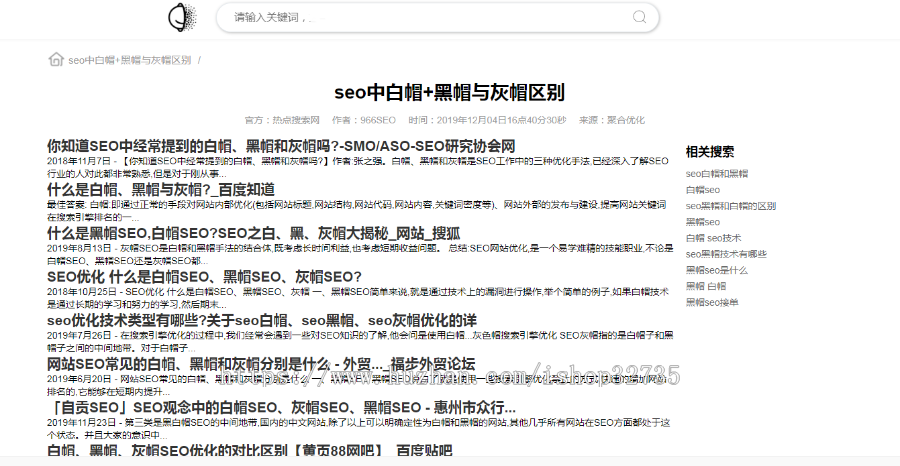Open result SEO优化 什么是白帽SEO、黑帽SEO、灰帽SEO?
The width and height of the screenshot is (900, 466).
coord(204,276)
